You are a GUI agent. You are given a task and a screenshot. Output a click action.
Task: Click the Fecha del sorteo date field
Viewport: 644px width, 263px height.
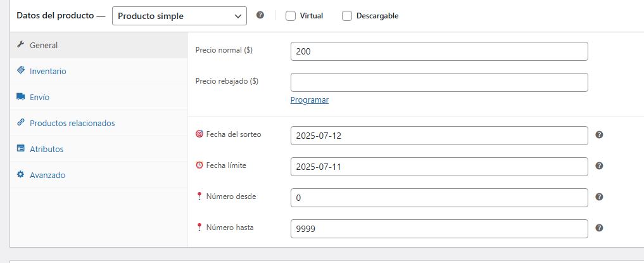(439, 136)
